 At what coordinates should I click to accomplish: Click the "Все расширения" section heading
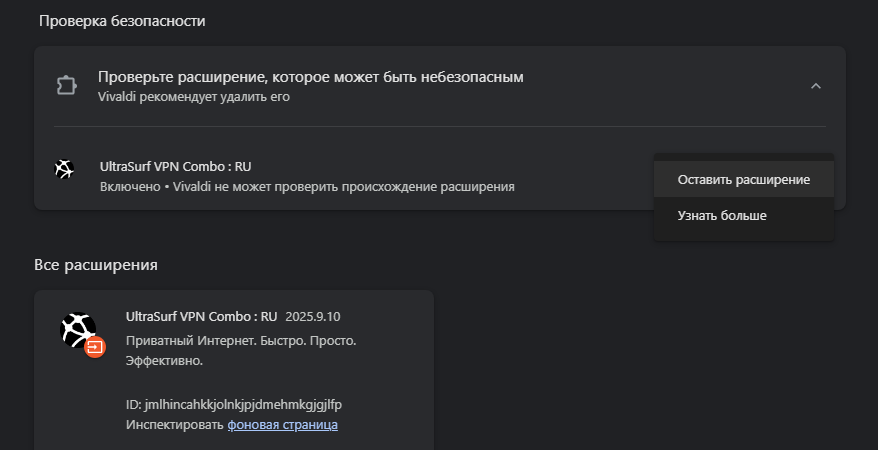tap(96, 265)
